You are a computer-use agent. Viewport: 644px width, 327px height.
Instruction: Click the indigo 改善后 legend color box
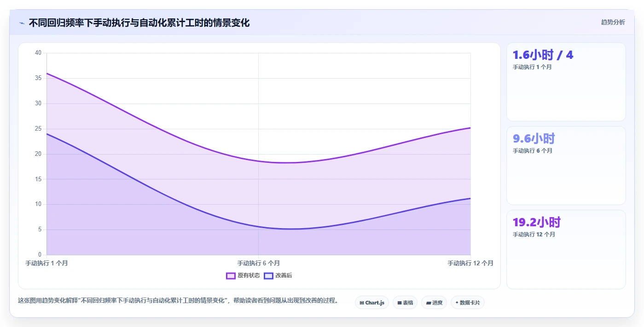(268, 275)
